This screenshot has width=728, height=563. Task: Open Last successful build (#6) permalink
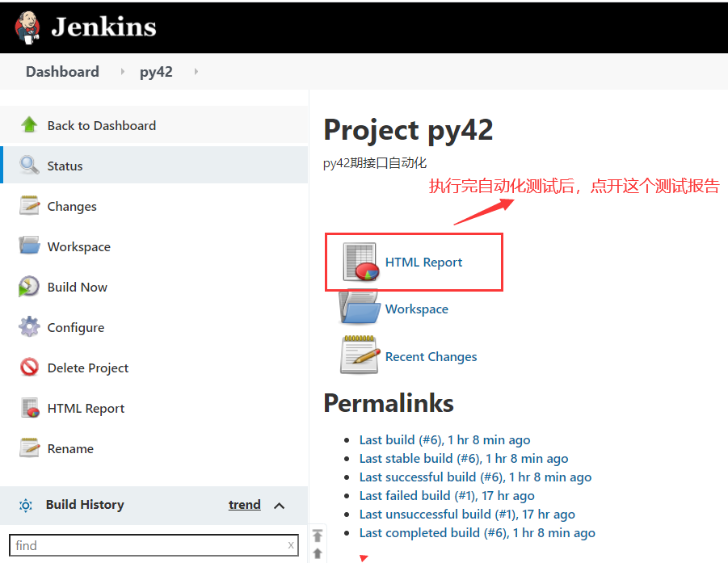(x=475, y=477)
